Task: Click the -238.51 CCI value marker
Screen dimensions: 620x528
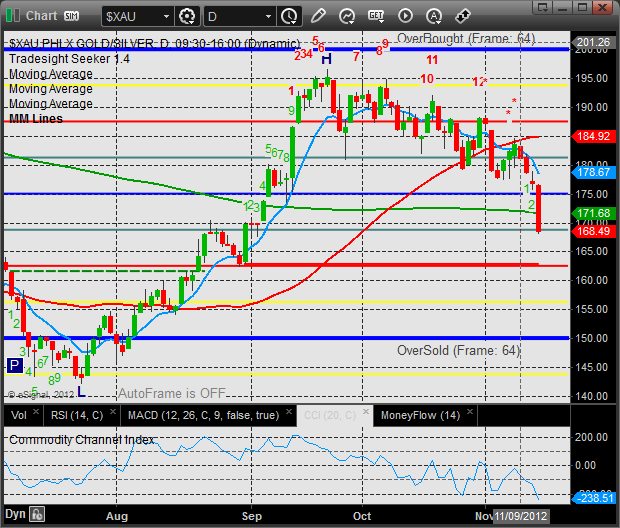Action: 594,498
